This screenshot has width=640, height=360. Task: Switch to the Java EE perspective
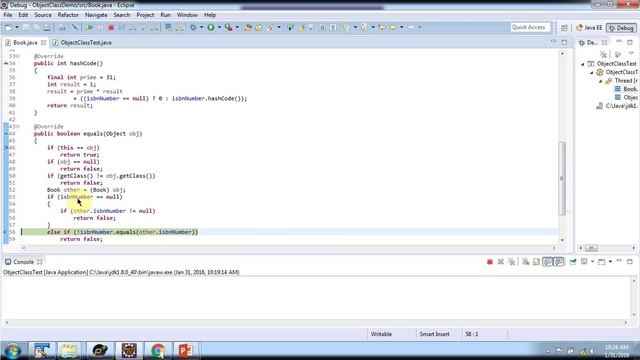coord(589,28)
